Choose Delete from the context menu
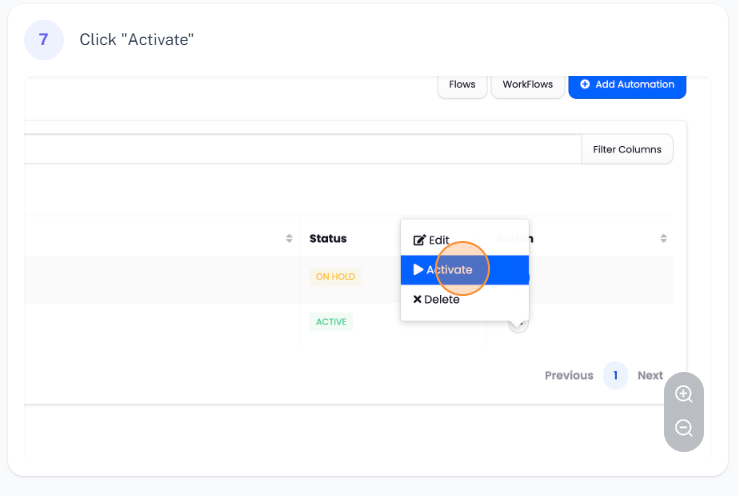 [x=442, y=300]
